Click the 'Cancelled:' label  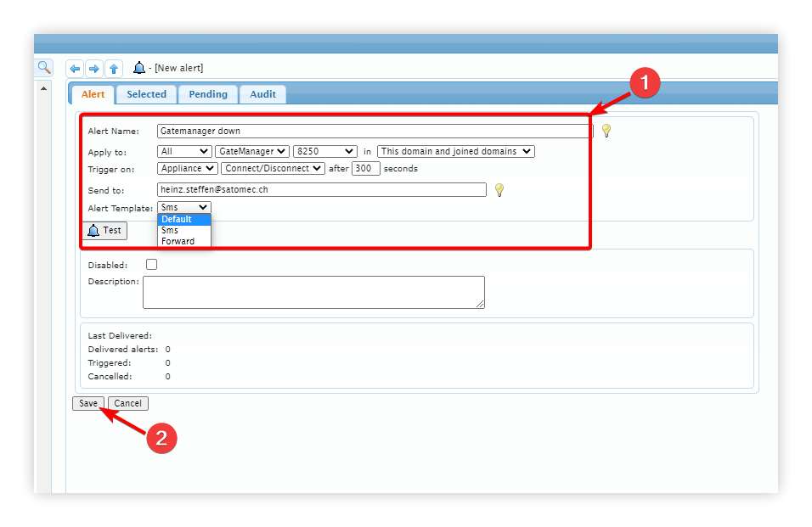[110, 377]
